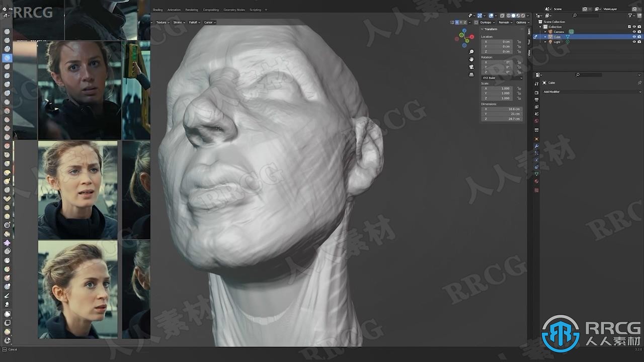Open the View Layer properties tab

[x=536, y=107]
